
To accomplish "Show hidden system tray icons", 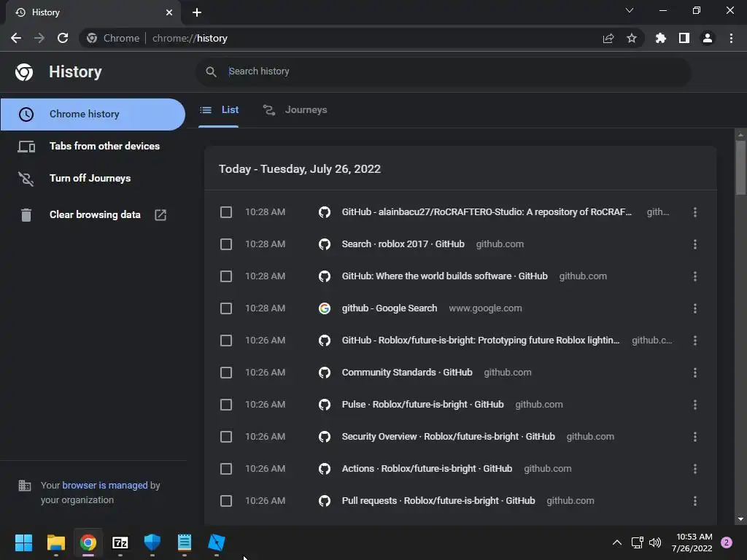I will click(x=617, y=542).
